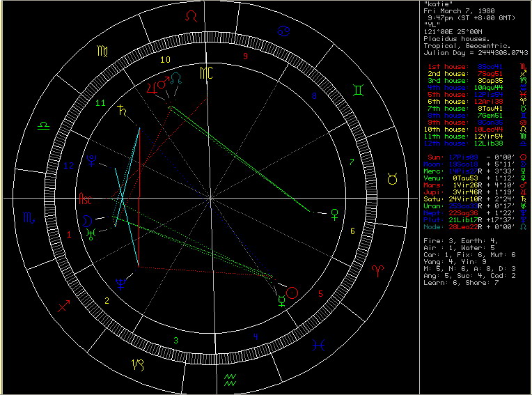Click the Gemini sign on the zodiac ring

click(x=358, y=89)
